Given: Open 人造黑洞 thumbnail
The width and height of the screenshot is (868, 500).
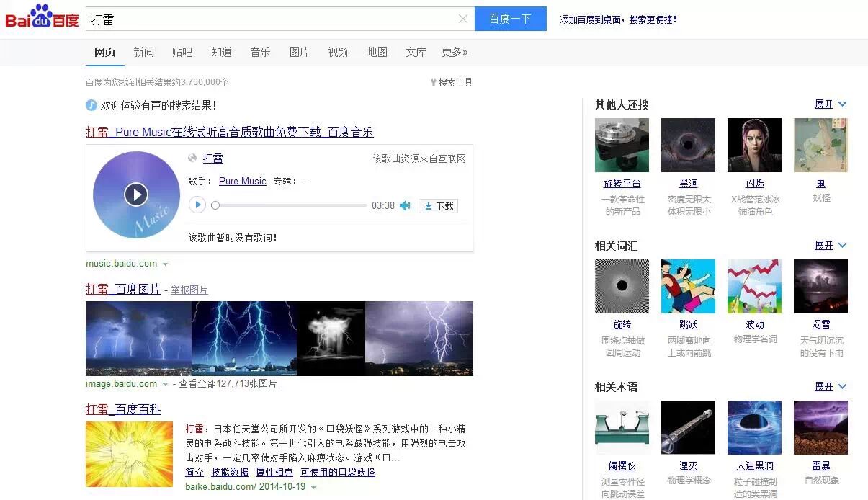Looking at the screenshot, I should (754, 427).
